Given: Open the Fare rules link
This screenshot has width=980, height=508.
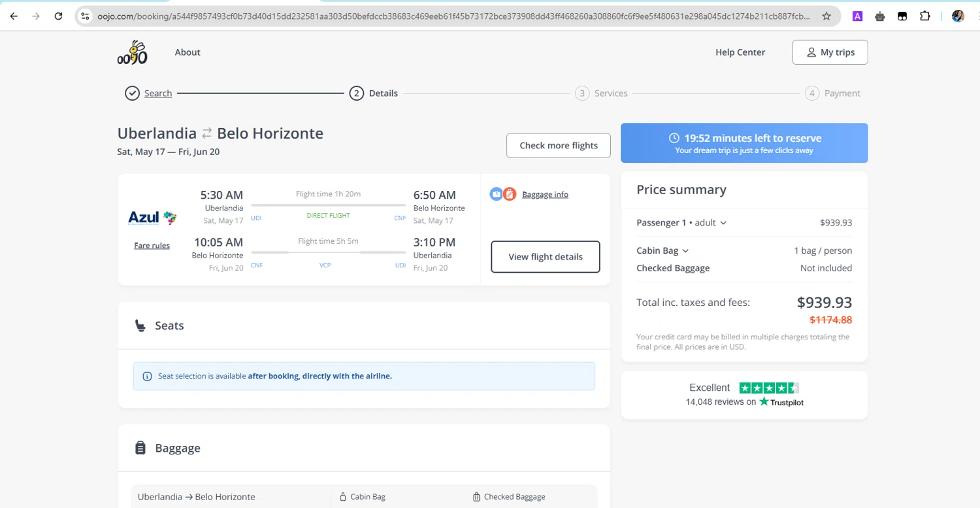Looking at the screenshot, I should click(x=152, y=246).
